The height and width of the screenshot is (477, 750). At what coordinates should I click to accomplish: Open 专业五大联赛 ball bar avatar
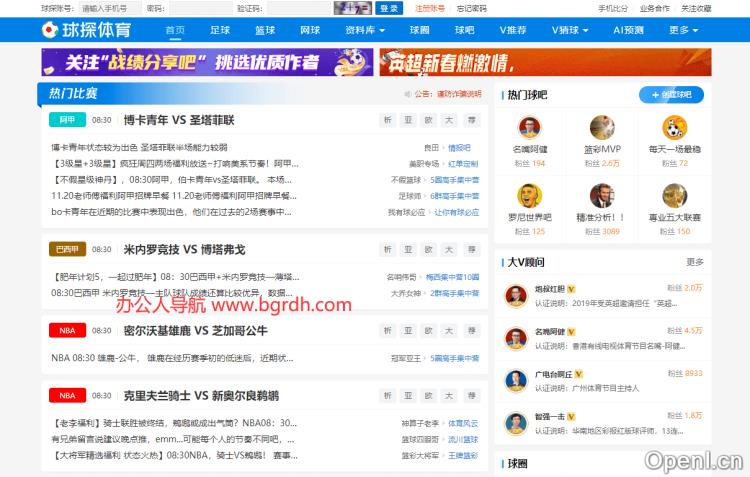(674, 196)
